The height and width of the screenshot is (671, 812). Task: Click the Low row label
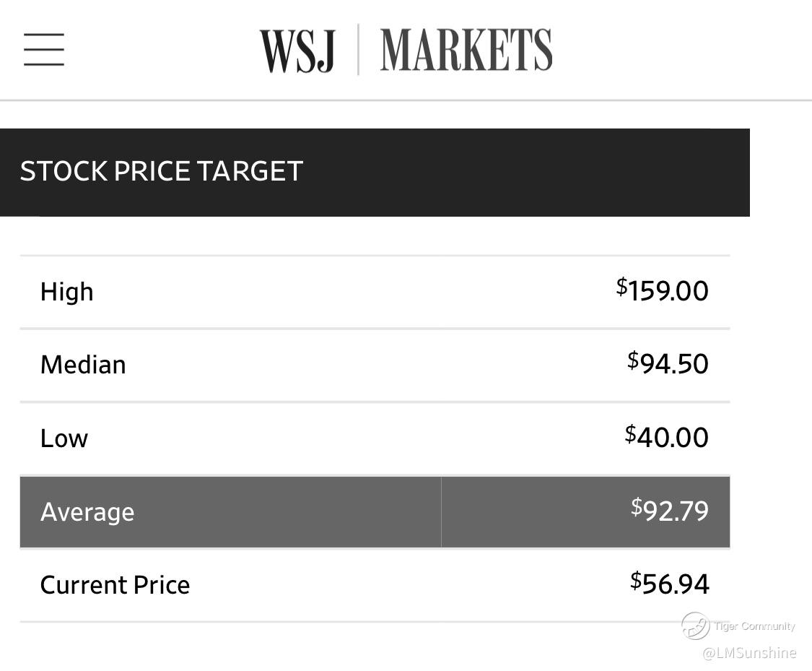tap(64, 438)
